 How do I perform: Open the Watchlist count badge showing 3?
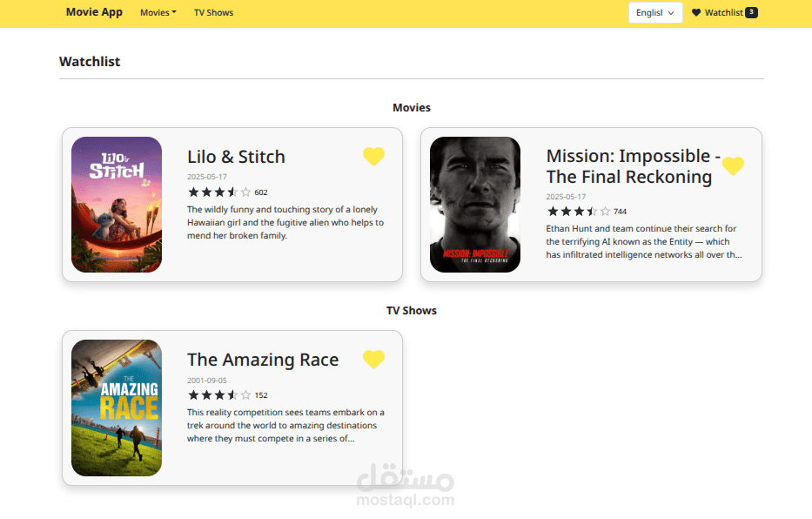click(751, 12)
